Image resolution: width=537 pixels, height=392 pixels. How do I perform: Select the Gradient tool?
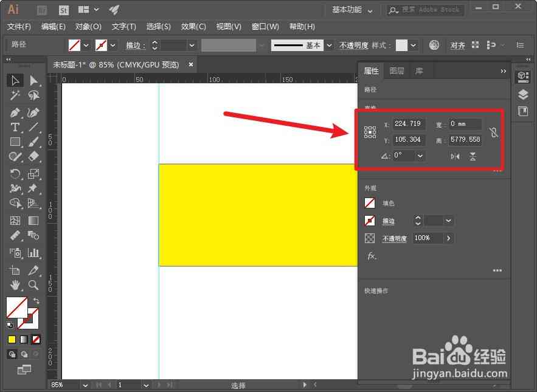tap(33, 221)
